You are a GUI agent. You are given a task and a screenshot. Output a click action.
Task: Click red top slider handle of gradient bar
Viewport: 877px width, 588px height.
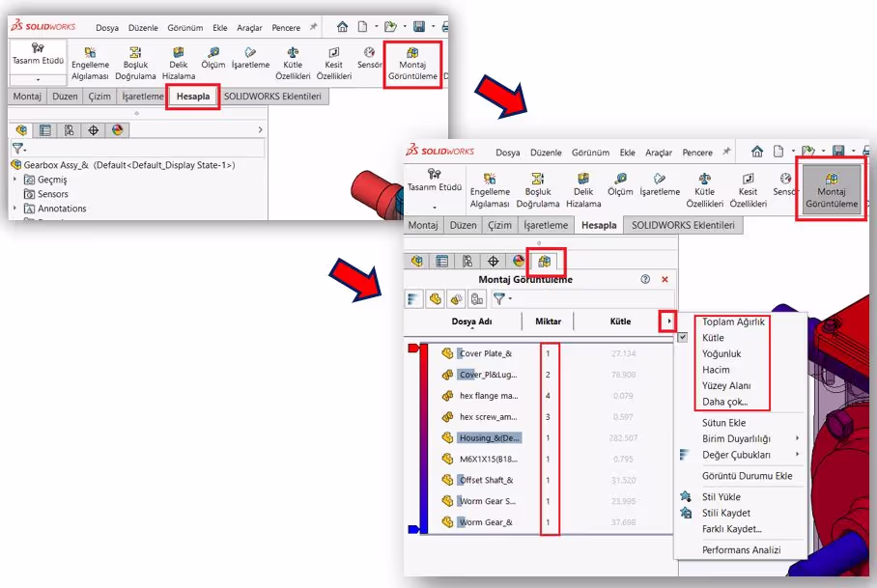[414, 349]
